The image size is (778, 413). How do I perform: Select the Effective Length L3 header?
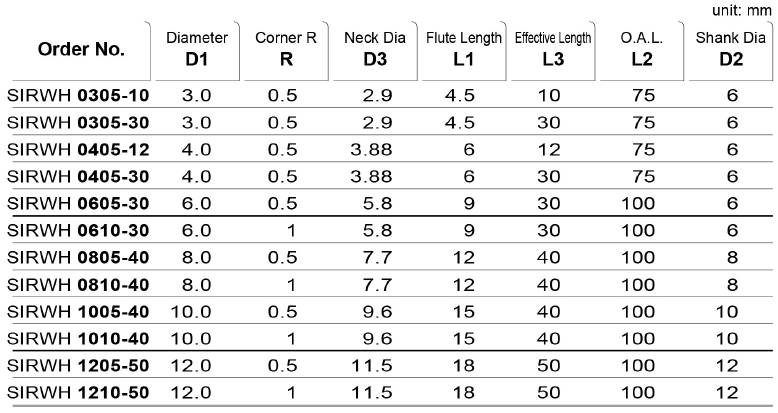click(x=553, y=49)
